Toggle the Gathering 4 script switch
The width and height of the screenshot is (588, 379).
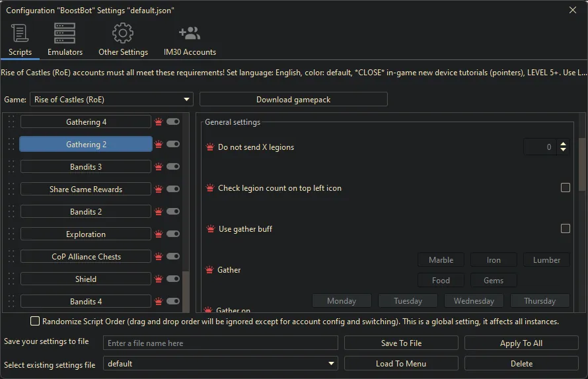click(173, 121)
